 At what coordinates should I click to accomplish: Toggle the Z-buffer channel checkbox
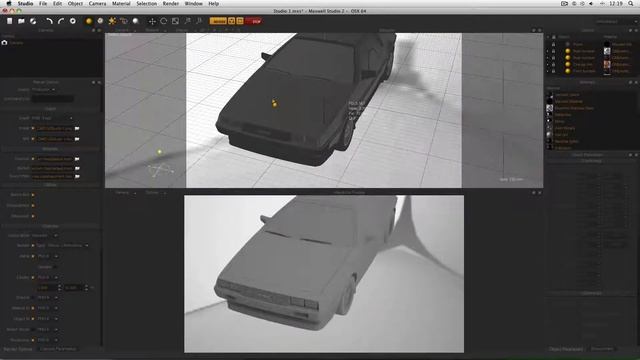[x=33, y=277]
